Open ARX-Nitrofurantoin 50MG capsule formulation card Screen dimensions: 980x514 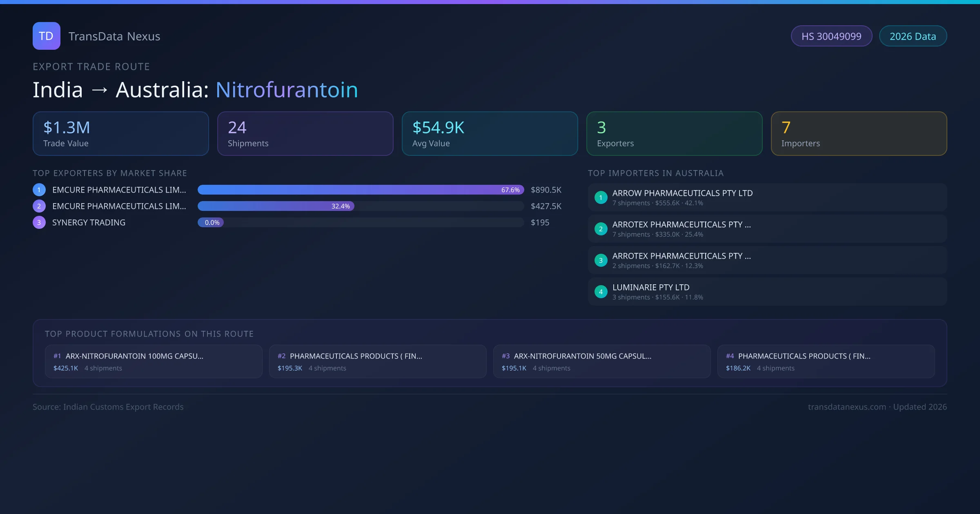point(601,361)
